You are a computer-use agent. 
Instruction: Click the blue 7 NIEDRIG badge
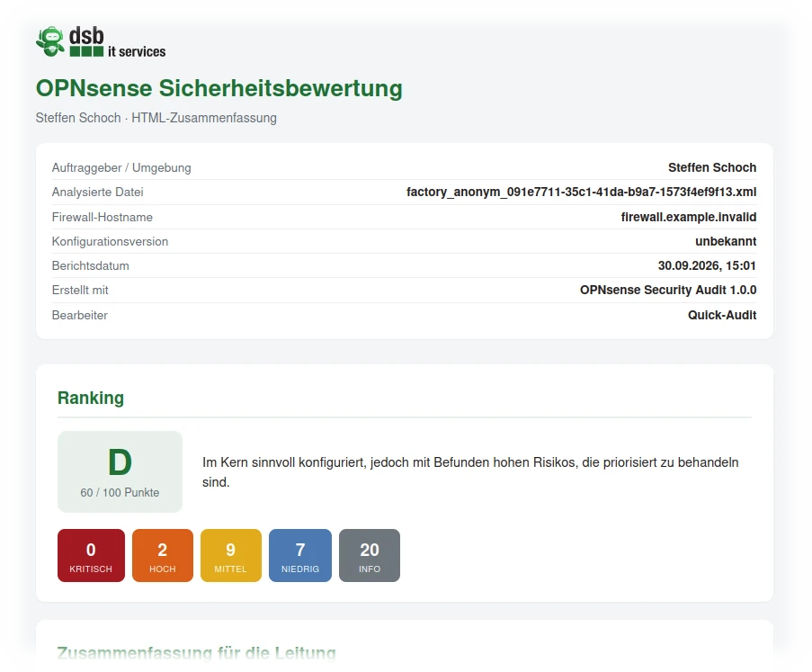[300, 555]
